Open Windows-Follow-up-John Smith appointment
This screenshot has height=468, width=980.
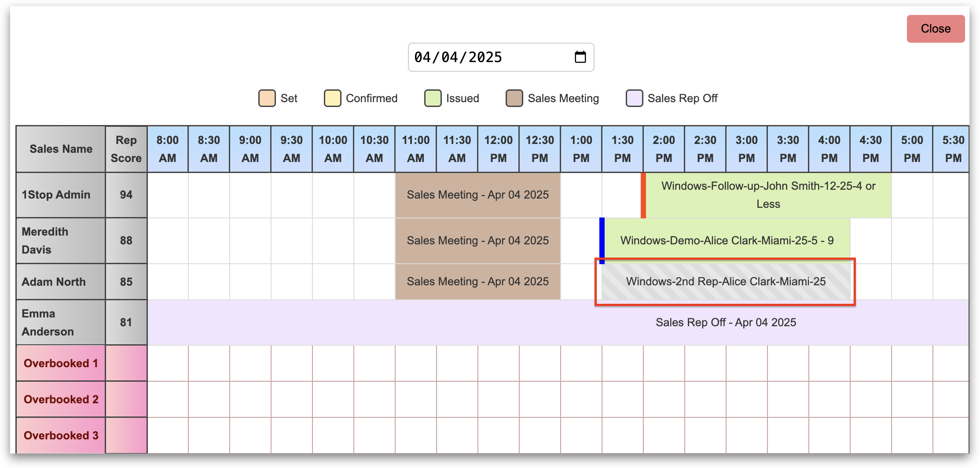tap(768, 195)
